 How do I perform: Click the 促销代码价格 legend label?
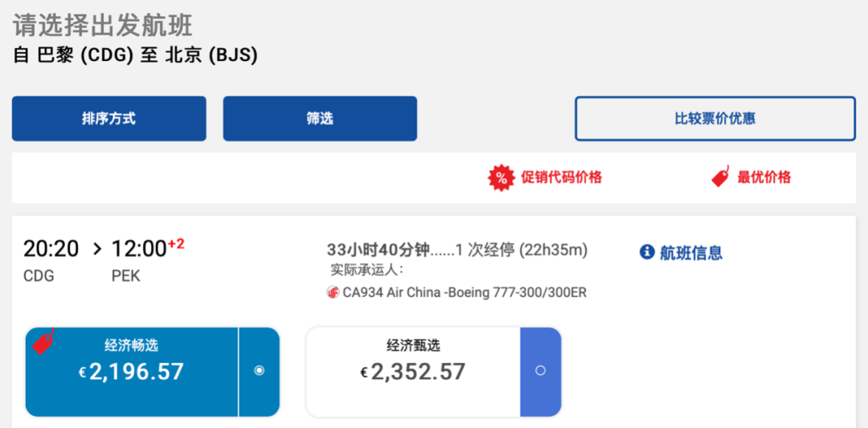[x=561, y=178]
